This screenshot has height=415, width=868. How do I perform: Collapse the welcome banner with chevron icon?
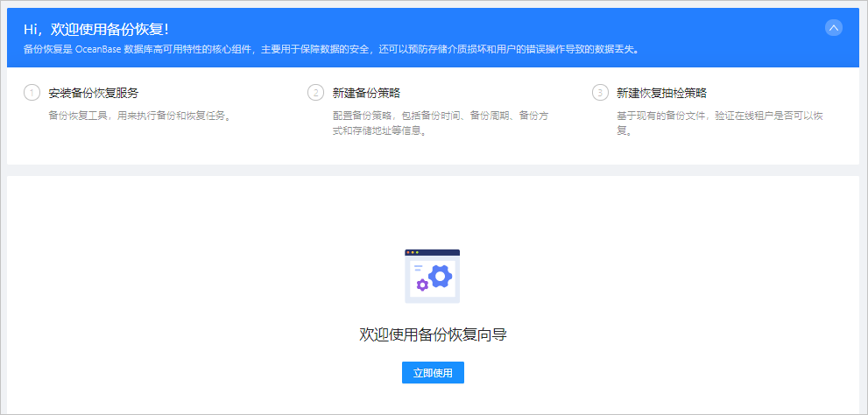(833, 28)
